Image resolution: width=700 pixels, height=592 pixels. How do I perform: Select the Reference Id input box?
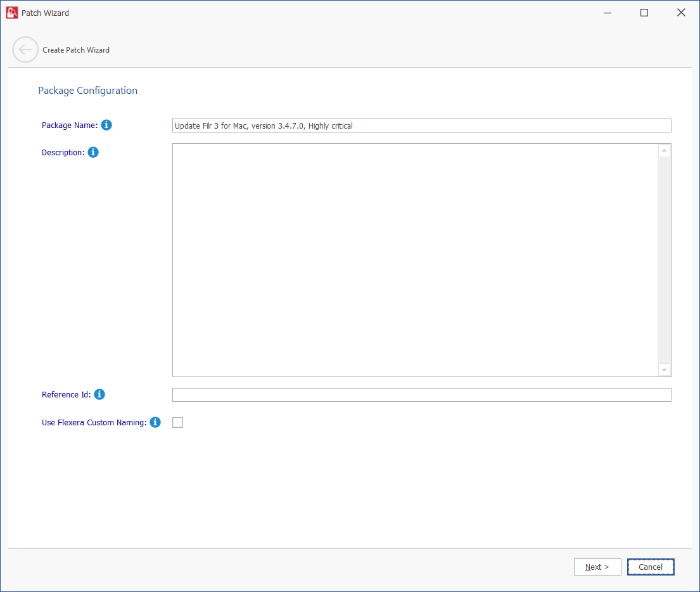coord(421,395)
